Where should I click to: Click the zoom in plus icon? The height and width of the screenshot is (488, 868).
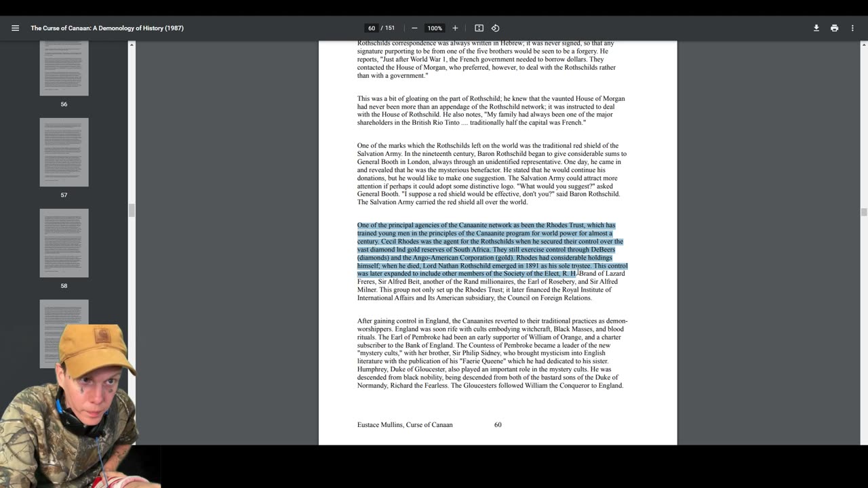pyautogui.click(x=455, y=28)
